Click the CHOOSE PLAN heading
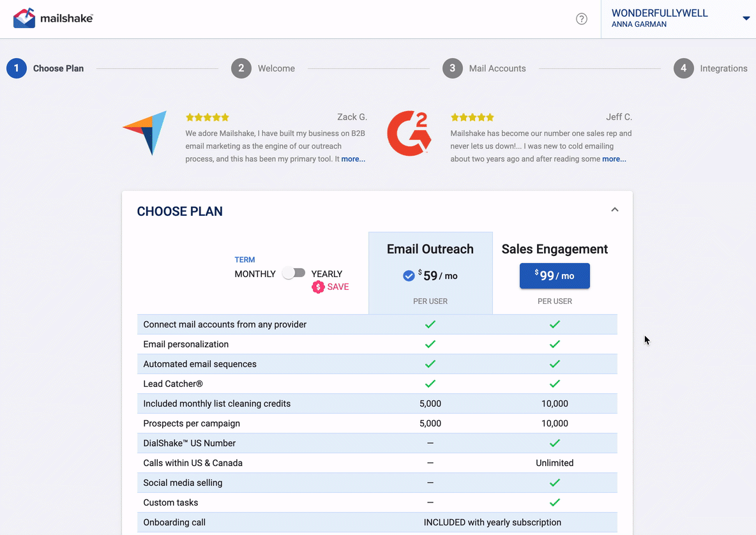756x535 pixels. [x=180, y=211]
